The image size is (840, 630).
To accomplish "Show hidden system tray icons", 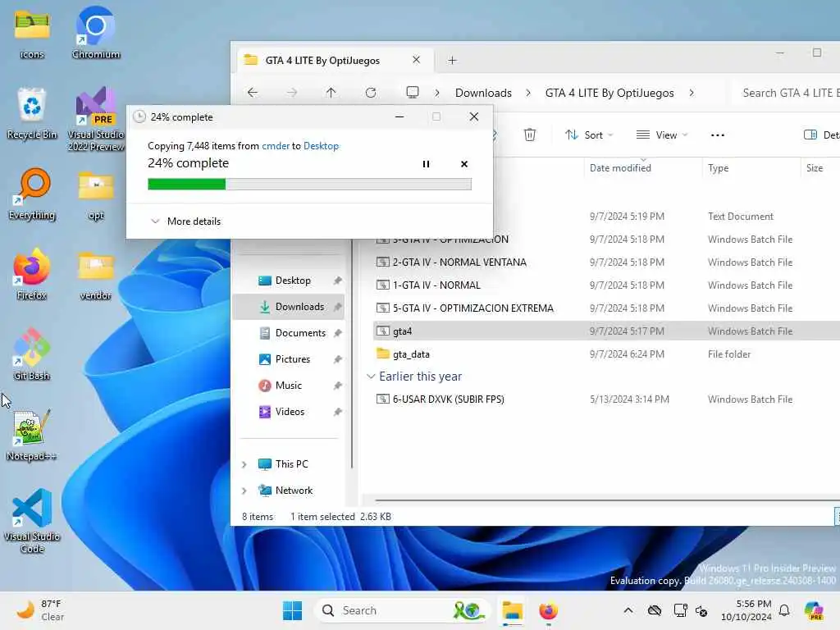I will click(628, 610).
